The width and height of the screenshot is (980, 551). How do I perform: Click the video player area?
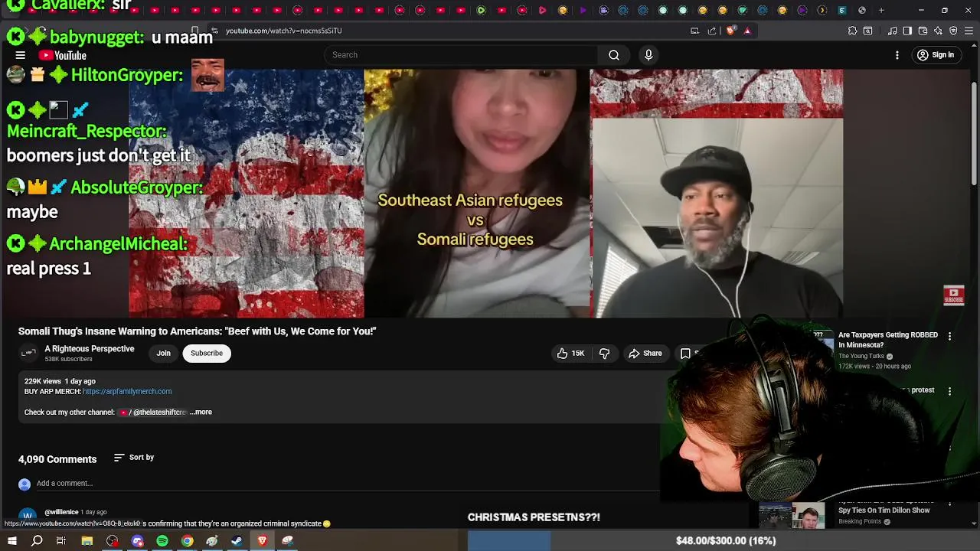pos(485,193)
